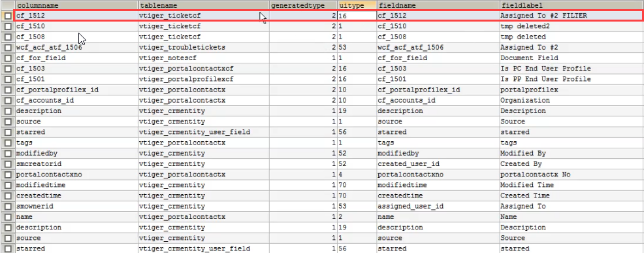This screenshot has height=253, width=644.
Task: Click the 'Name' fieldlabel cell
Action: pyautogui.click(x=572, y=217)
